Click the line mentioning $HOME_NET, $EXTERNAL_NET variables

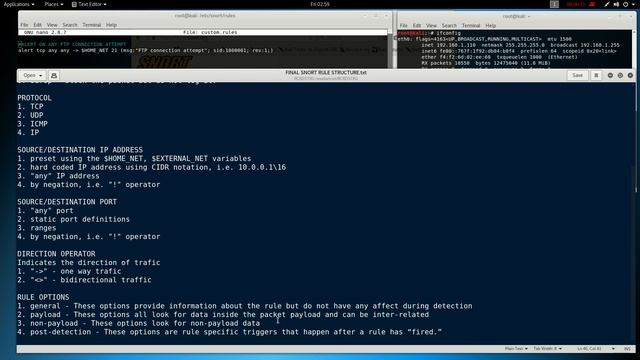pos(134,158)
